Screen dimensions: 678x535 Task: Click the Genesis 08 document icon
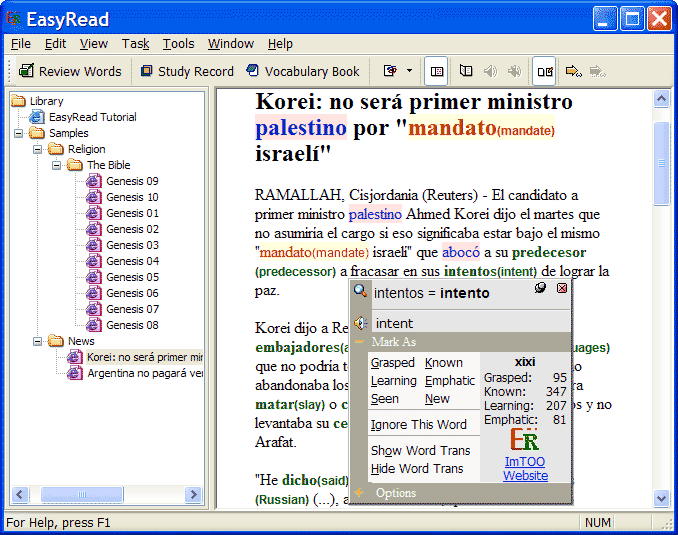93,325
